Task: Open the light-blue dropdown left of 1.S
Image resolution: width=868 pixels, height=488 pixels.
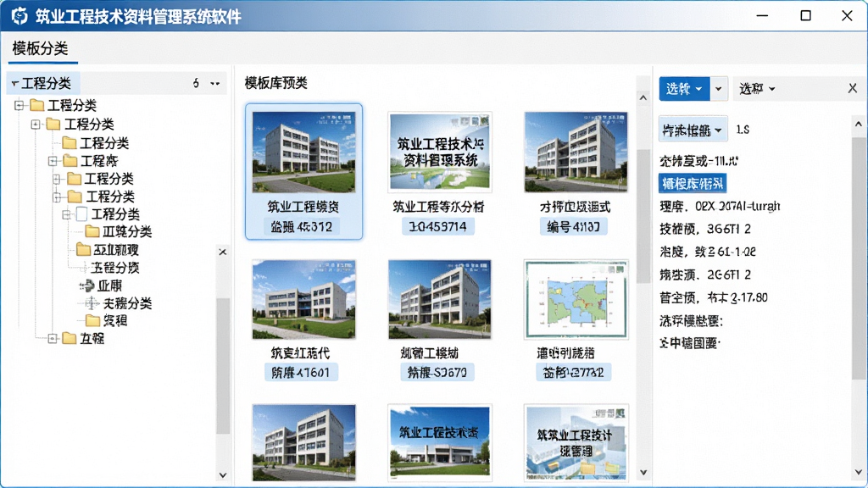Action: 693,130
